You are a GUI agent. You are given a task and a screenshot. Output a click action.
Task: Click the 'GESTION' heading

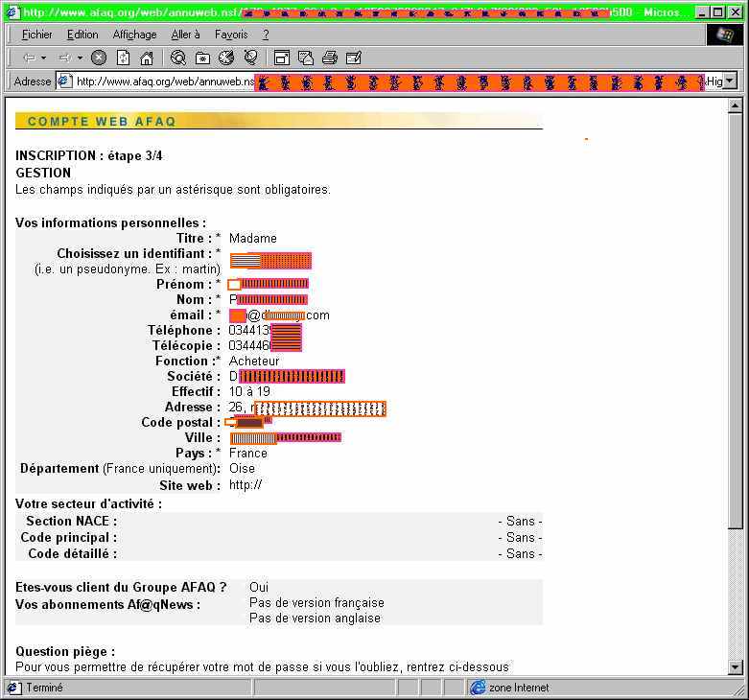[43, 173]
